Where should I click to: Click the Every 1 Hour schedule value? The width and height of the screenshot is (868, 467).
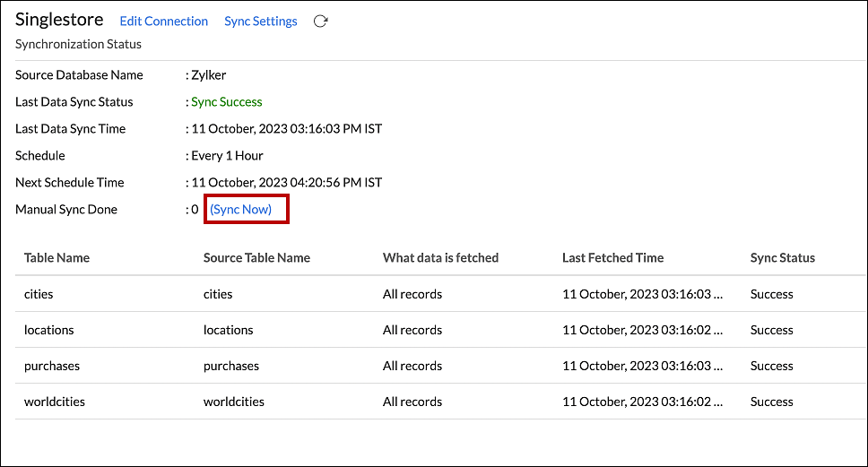coord(227,156)
